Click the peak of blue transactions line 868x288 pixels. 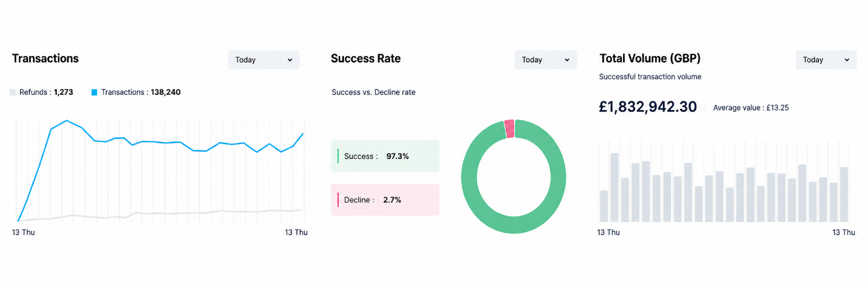[x=66, y=120]
